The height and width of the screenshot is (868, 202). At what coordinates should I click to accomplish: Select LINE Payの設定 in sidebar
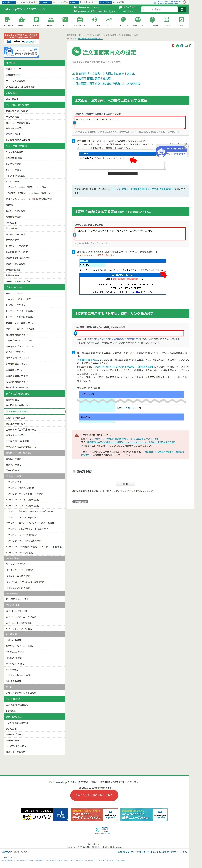click(x=34, y=640)
